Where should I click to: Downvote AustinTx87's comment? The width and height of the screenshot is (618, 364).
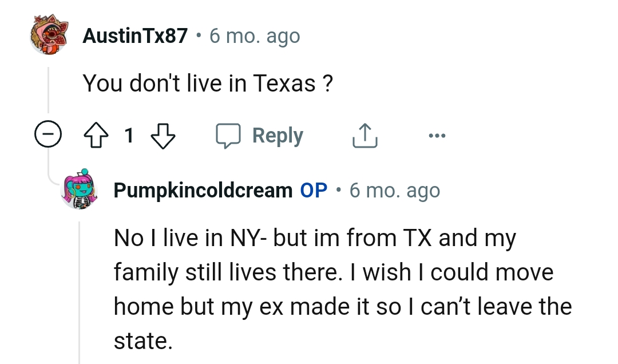point(163,135)
